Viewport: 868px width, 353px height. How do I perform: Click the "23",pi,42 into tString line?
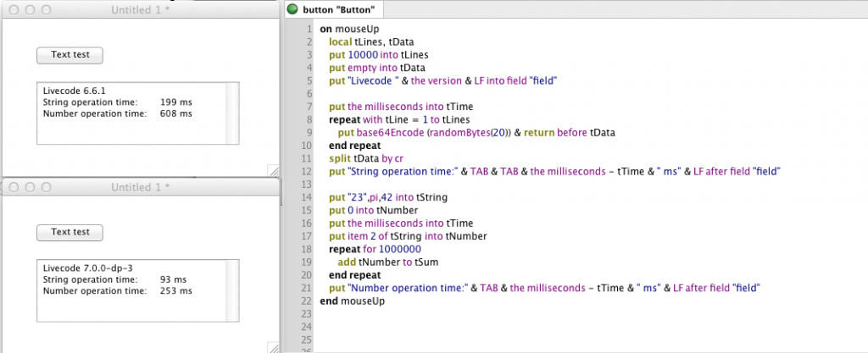coord(388,197)
